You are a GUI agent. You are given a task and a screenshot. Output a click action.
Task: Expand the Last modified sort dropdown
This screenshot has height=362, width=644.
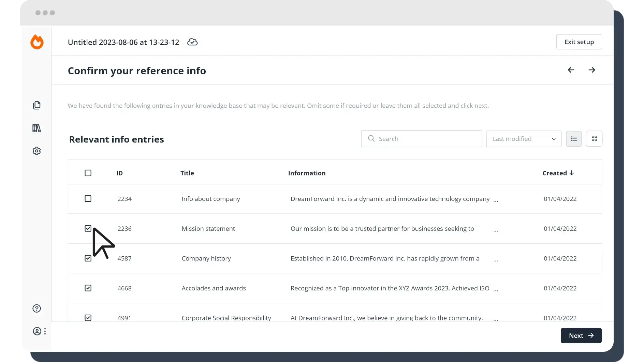pos(524,139)
